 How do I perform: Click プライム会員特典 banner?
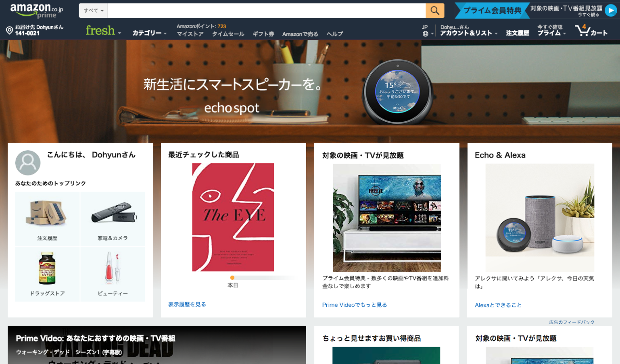click(492, 10)
